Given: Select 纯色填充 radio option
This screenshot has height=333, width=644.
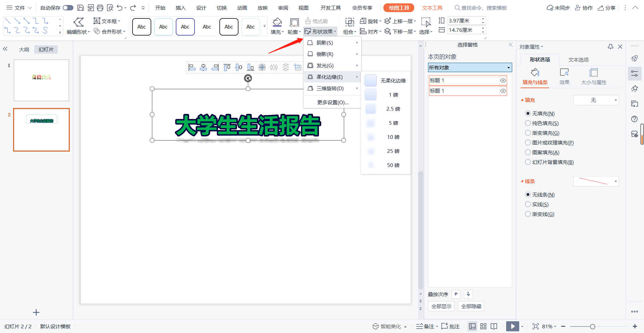Looking at the screenshot, I should pos(528,123).
